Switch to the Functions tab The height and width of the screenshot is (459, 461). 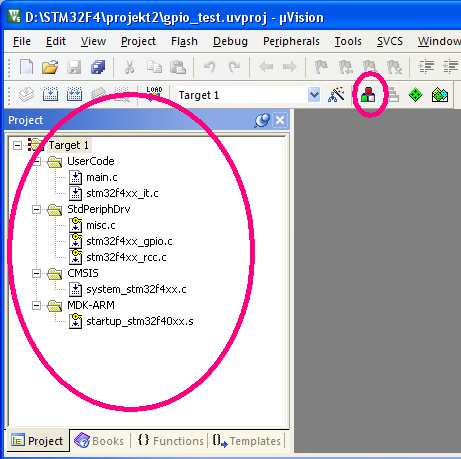pos(170,441)
